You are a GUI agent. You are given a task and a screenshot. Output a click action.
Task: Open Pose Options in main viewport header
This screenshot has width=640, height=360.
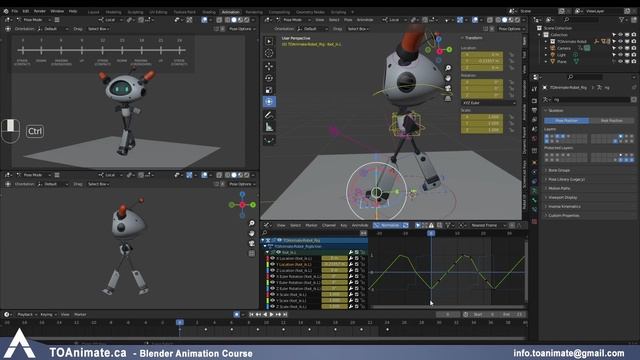tap(512, 29)
